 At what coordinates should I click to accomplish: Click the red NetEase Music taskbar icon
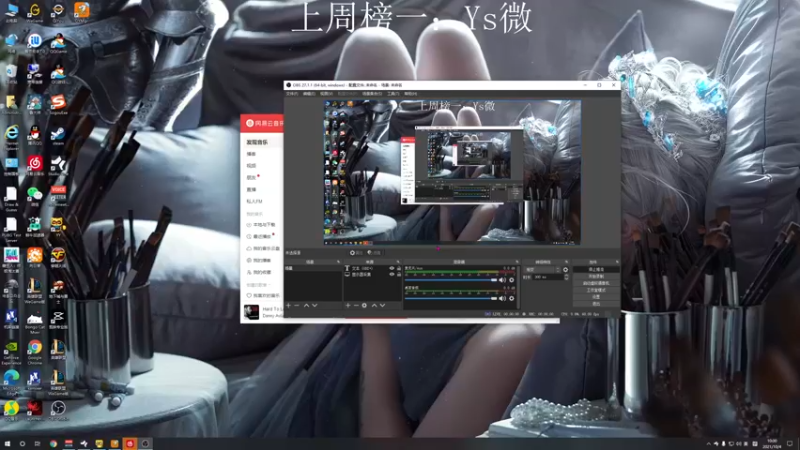[x=130, y=444]
